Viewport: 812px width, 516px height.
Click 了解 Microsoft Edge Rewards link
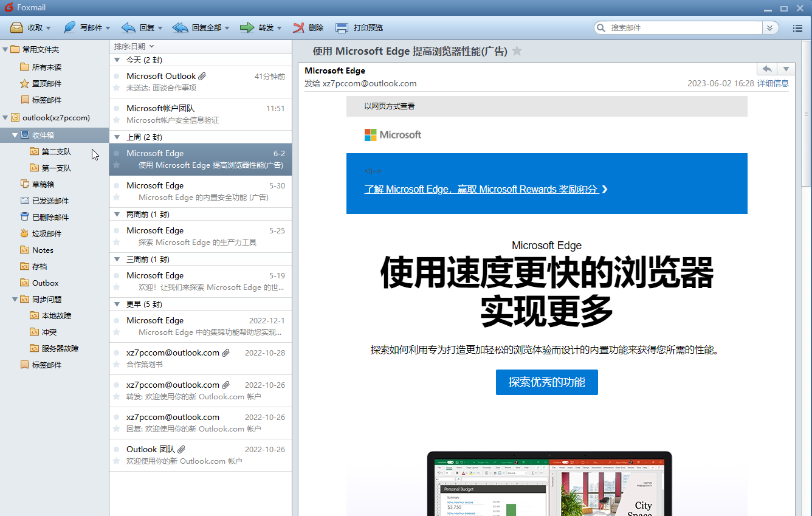(486, 189)
